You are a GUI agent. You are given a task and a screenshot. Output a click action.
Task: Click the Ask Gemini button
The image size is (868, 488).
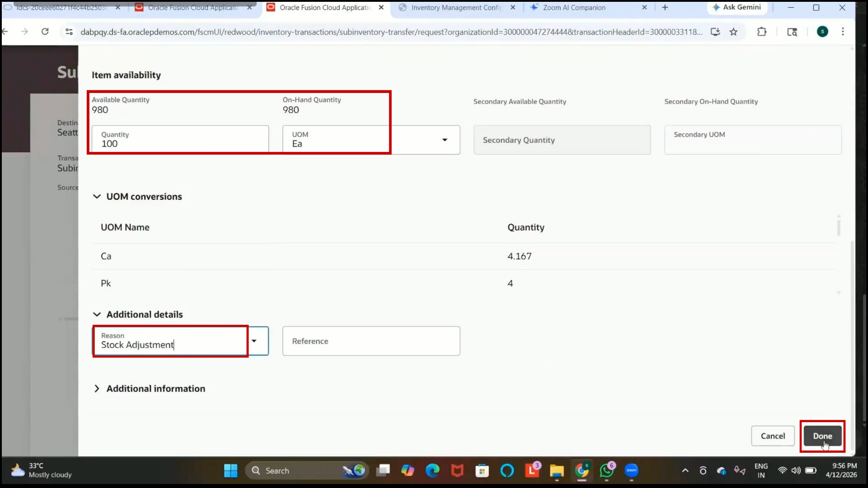tap(737, 7)
